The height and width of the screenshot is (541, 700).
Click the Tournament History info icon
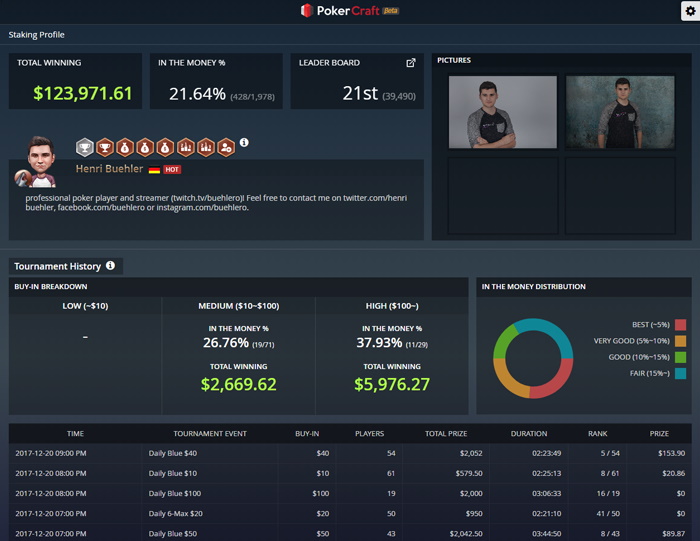[x=110, y=266]
